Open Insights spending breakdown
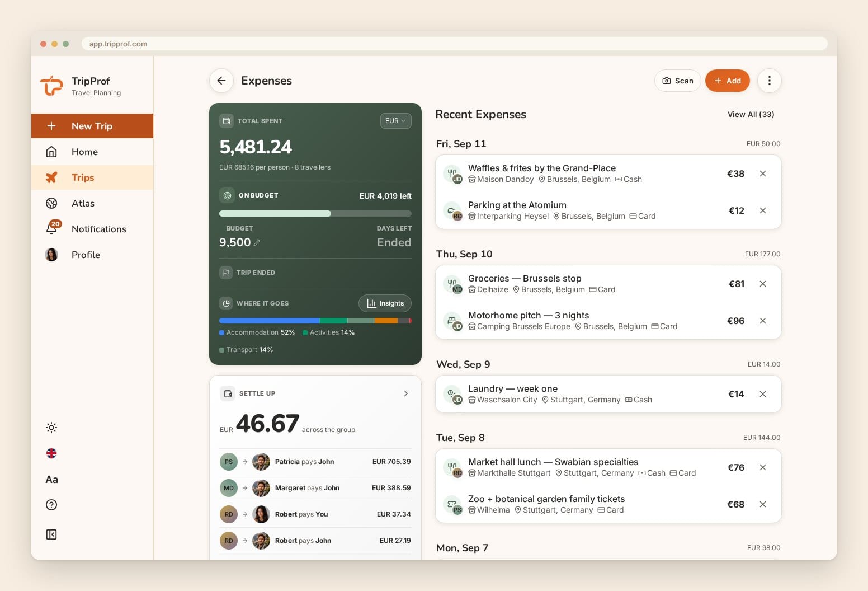 (x=385, y=303)
